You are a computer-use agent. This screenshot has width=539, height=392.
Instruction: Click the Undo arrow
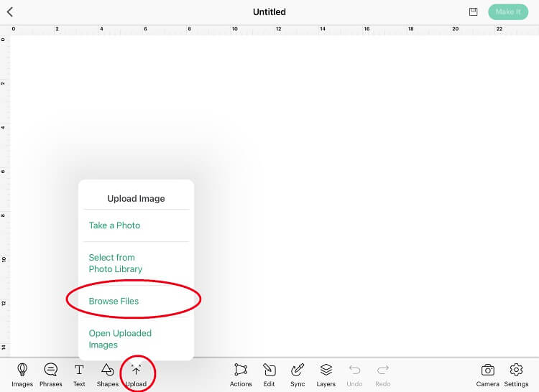coord(354,375)
